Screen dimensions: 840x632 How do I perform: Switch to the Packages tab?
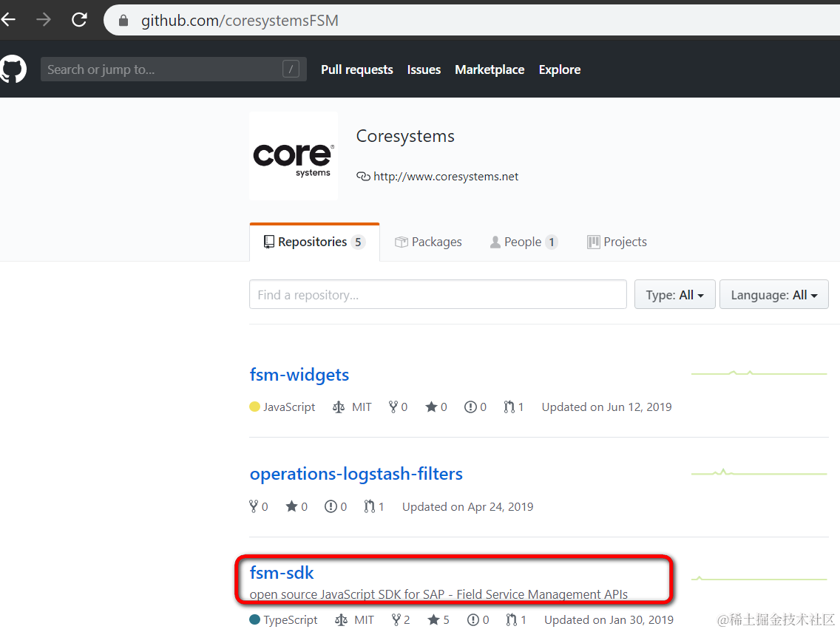[x=428, y=242]
